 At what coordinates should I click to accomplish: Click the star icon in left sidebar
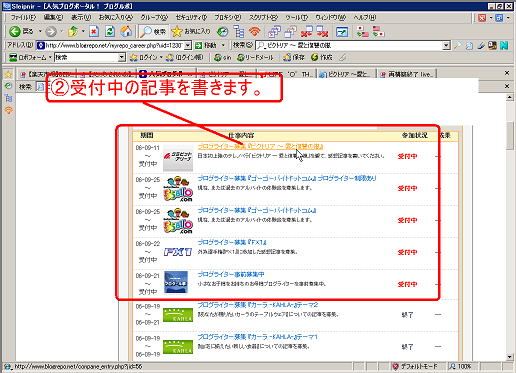click(x=8, y=74)
